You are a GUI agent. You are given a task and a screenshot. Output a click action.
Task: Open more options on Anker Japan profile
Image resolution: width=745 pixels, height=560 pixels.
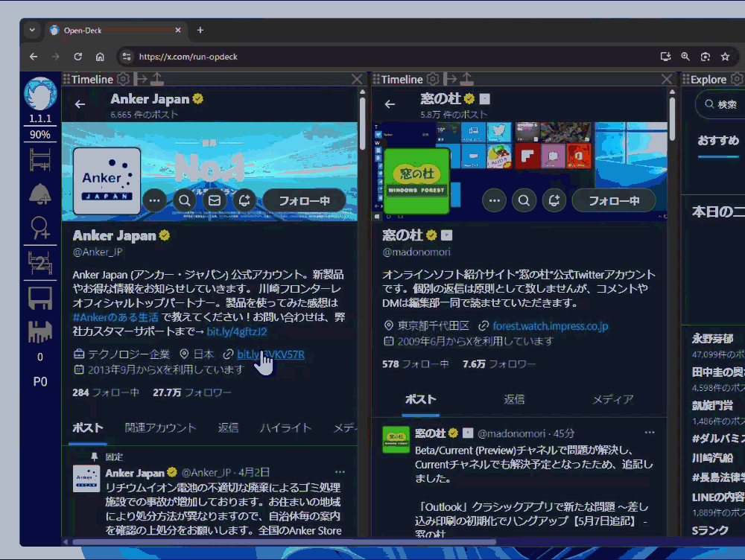(154, 200)
